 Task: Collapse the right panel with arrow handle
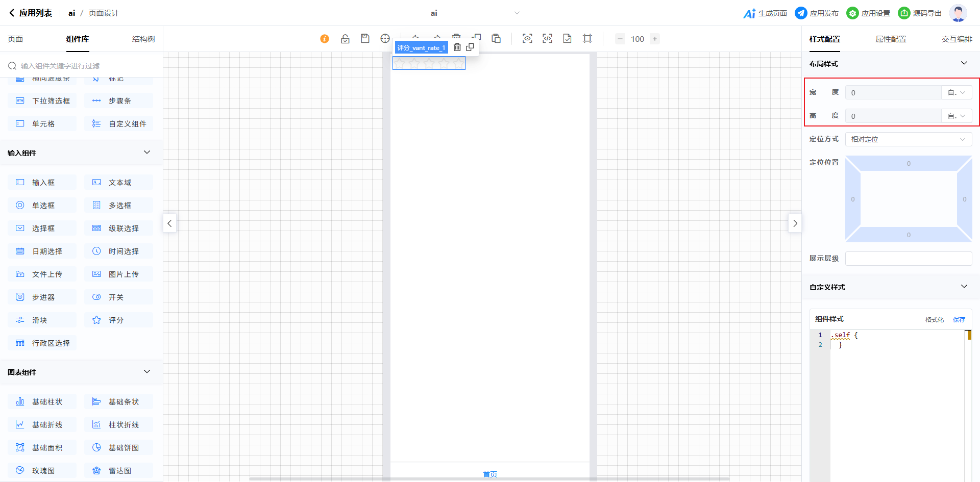pyautogui.click(x=795, y=223)
